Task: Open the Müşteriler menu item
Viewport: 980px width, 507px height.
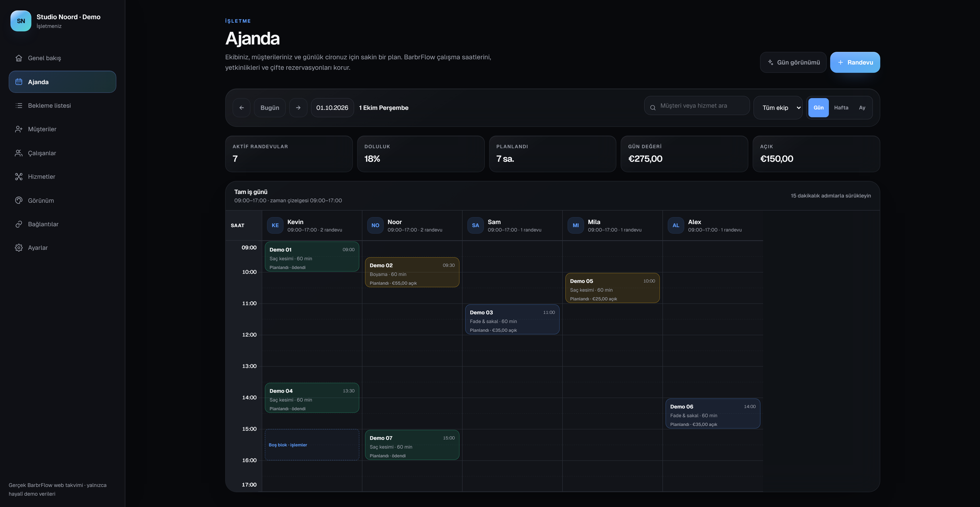Action: 62,129
